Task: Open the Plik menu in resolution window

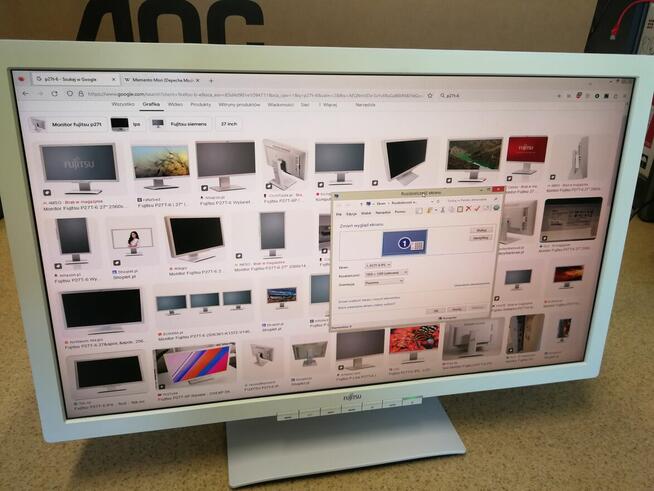Action: click(x=339, y=214)
